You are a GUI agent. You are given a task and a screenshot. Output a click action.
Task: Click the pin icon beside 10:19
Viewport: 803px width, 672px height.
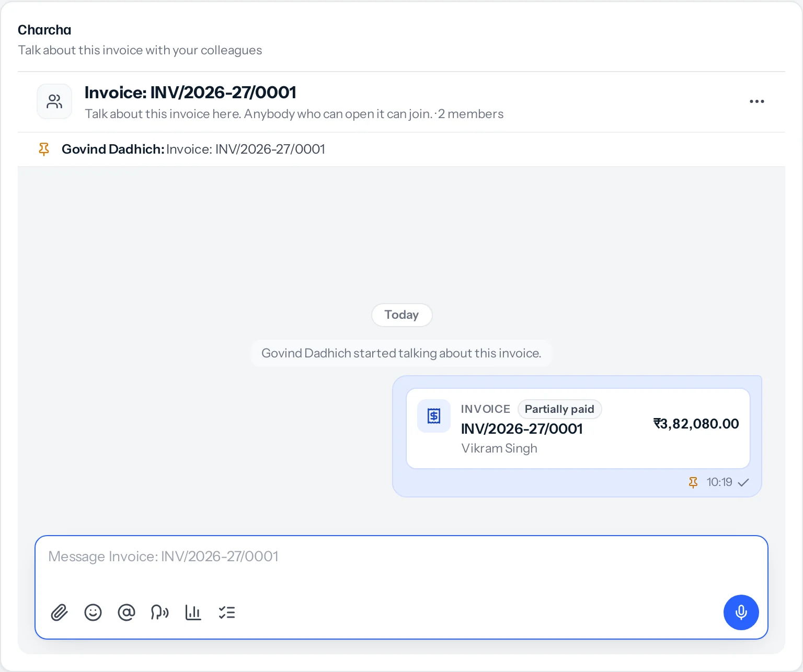click(693, 482)
